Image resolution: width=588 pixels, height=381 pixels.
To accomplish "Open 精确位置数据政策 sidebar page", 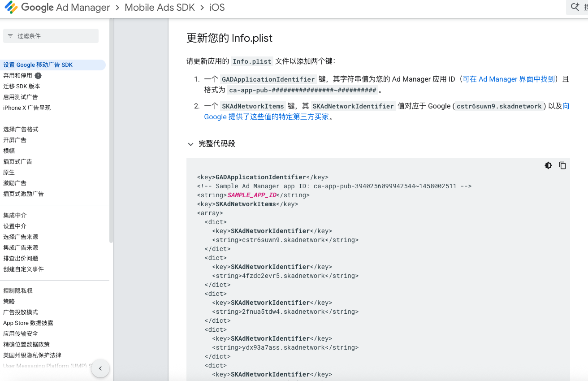I will (26, 345).
